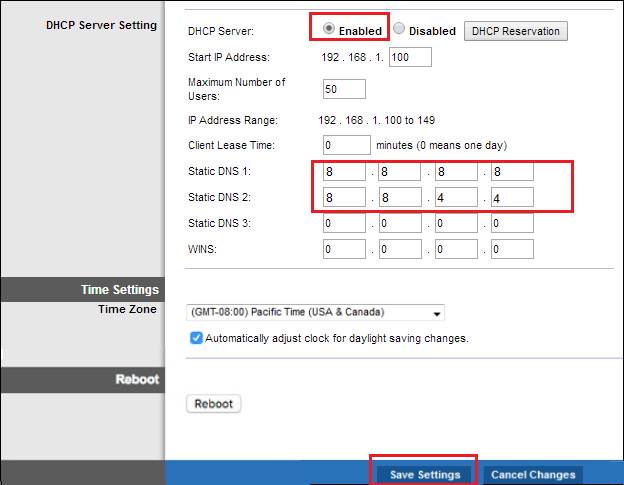Image resolution: width=624 pixels, height=485 pixels.
Task: Click the third octet of Static DNS 1
Action: [x=456, y=172]
